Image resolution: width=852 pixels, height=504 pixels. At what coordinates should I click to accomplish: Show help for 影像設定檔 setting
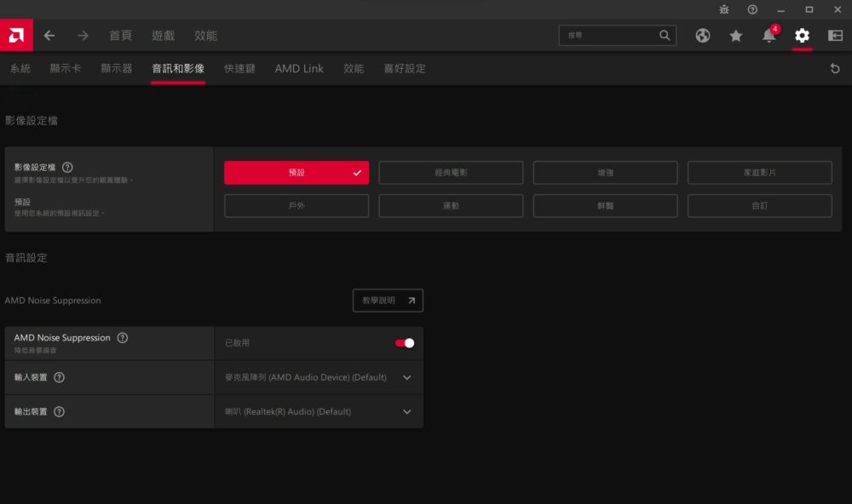pos(67,167)
